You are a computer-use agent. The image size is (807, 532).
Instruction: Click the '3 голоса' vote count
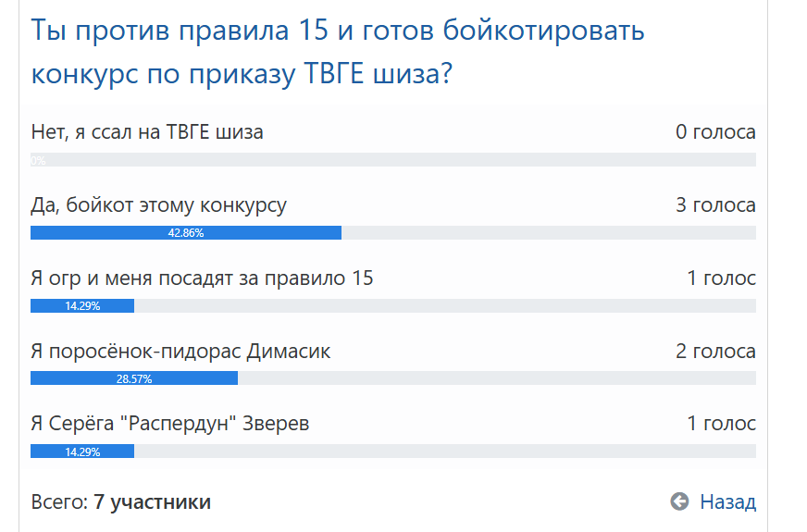pyautogui.click(x=715, y=205)
